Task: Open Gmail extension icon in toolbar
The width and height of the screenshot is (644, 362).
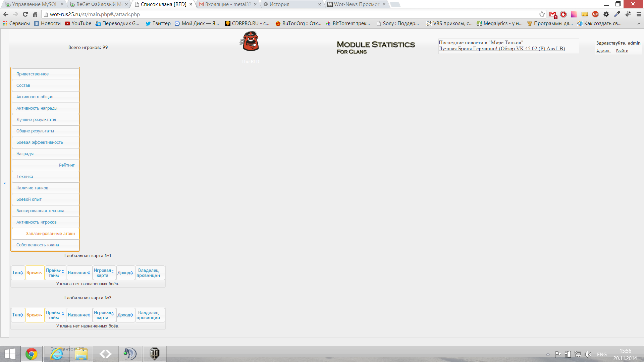Action: pos(553,14)
